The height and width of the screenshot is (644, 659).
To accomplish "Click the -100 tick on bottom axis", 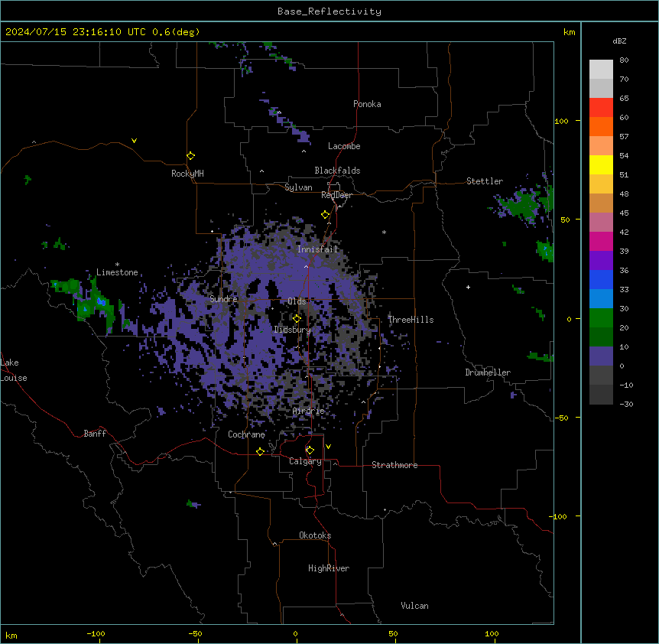I will [x=96, y=633].
